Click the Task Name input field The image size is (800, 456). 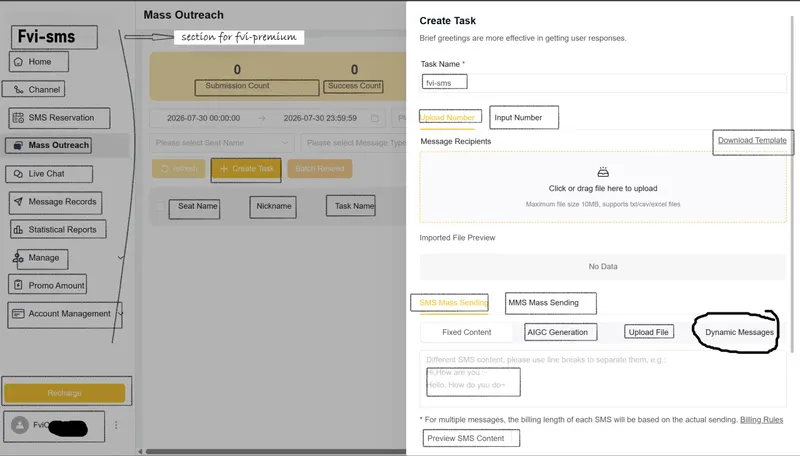pyautogui.click(x=603, y=83)
